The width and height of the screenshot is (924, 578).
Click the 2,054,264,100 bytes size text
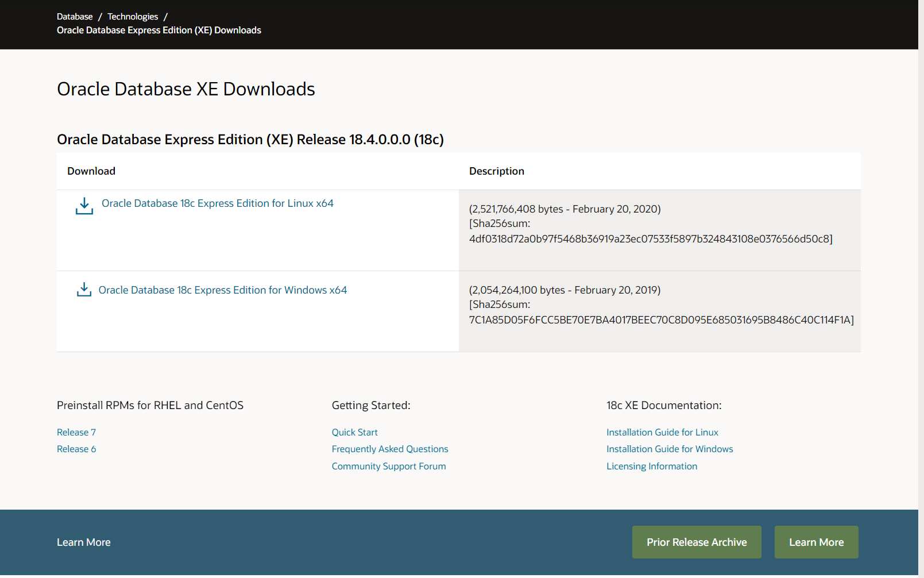click(519, 290)
